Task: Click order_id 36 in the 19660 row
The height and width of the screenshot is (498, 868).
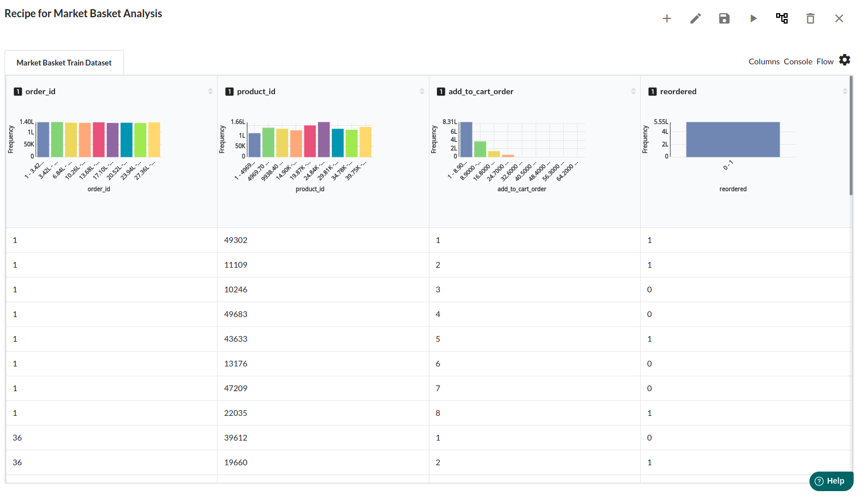Action: (17, 462)
